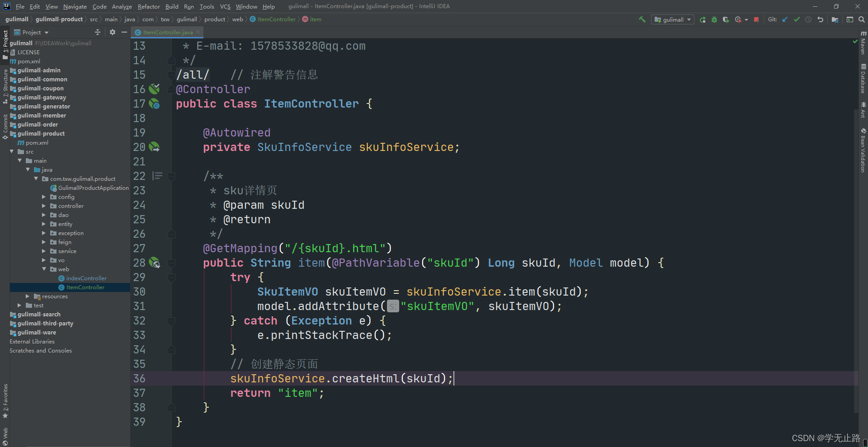This screenshot has height=447, width=868.
Task: Place cursor on line 37 return statement
Action: (277, 393)
